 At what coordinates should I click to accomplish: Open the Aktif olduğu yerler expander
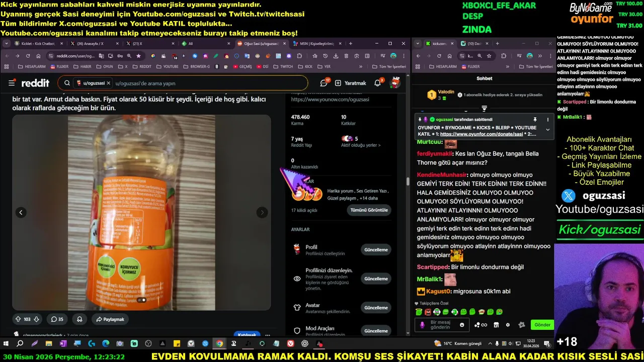tap(361, 145)
